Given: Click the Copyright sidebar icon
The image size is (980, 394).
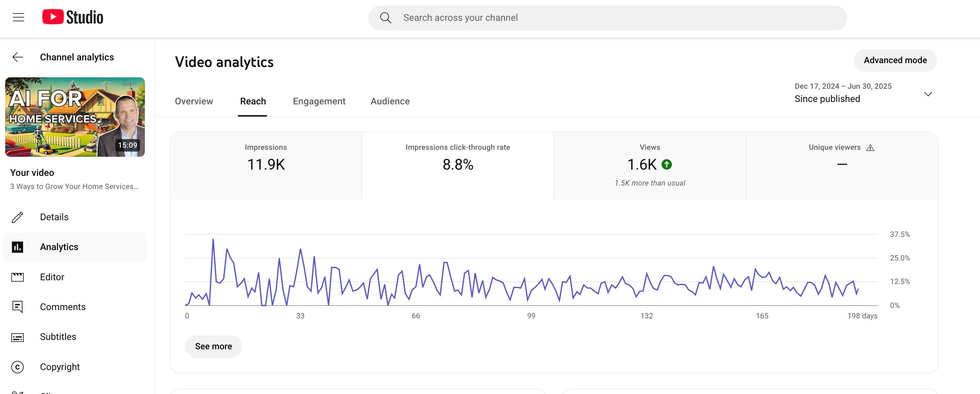Looking at the screenshot, I should [x=17, y=367].
